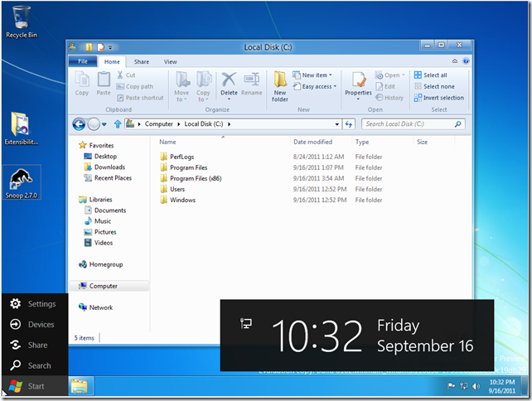Select Documents library in navigation pane

coord(109,210)
